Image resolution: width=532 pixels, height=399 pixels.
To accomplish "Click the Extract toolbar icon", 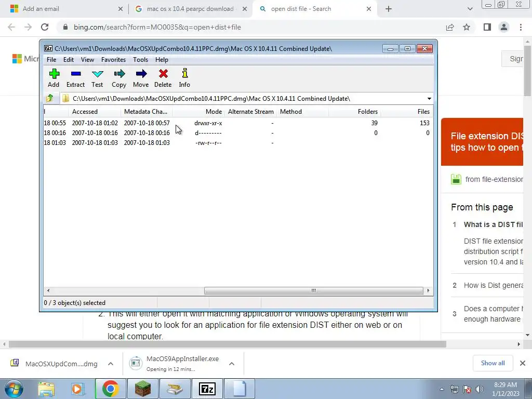I will click(x=75, y=78).
